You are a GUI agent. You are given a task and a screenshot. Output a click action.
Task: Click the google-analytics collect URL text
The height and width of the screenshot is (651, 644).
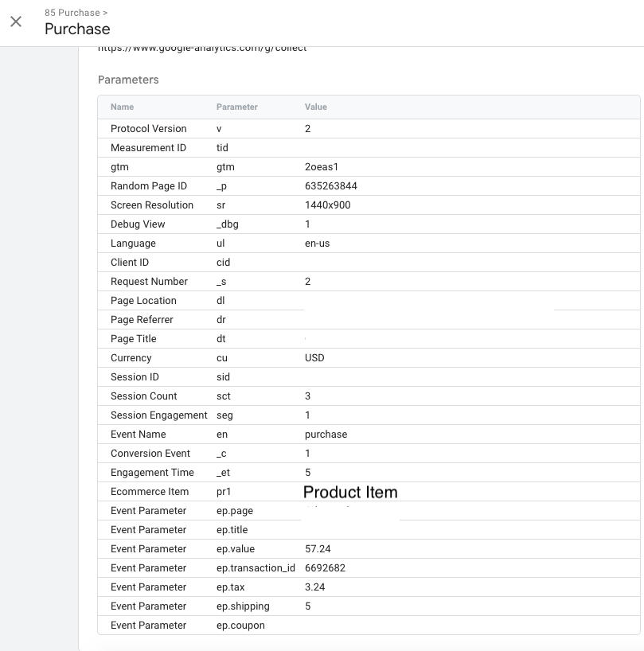pos(201,49)
